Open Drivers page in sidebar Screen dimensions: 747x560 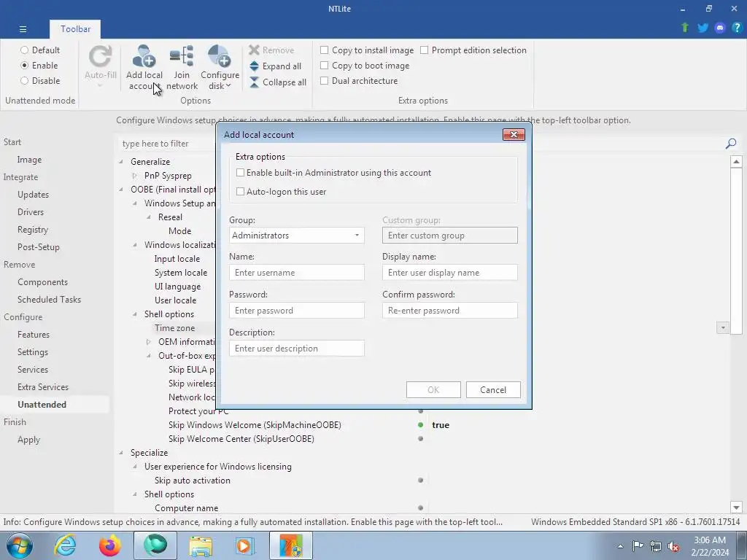click(x=31, y=212)
